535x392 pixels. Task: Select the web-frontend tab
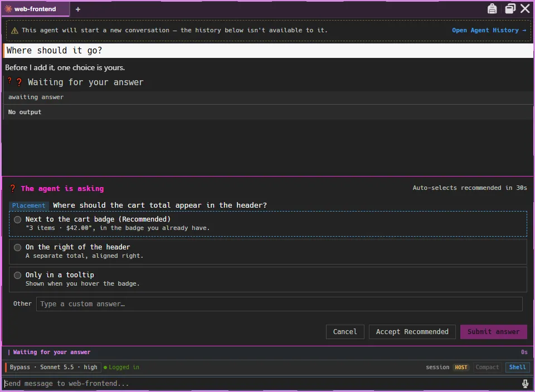(x=35, y=9)
